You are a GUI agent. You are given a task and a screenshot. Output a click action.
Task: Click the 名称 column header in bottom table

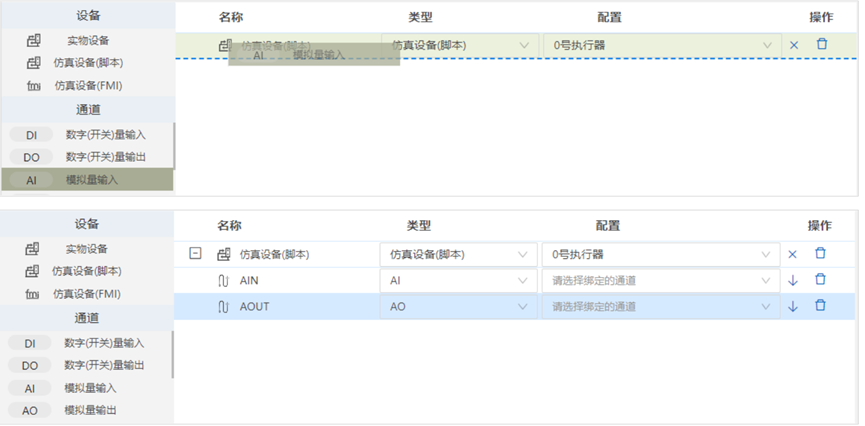229,226
